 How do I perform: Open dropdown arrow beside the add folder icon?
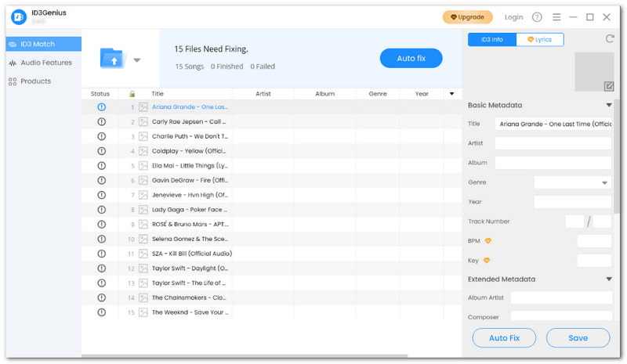pos(136,60)
